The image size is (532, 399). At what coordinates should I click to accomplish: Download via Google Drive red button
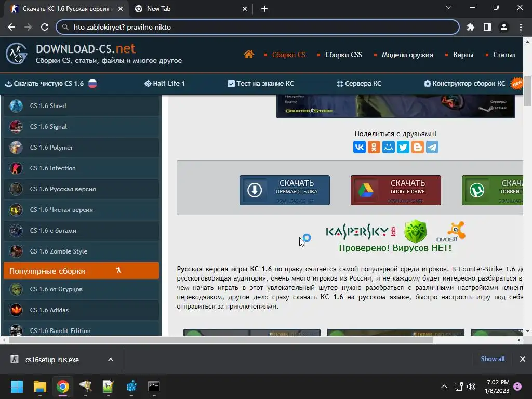(x=395, y=190)
